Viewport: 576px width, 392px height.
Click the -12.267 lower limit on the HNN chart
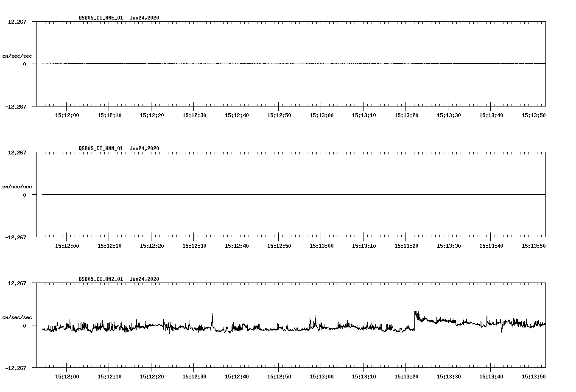(x=16, y=237)
